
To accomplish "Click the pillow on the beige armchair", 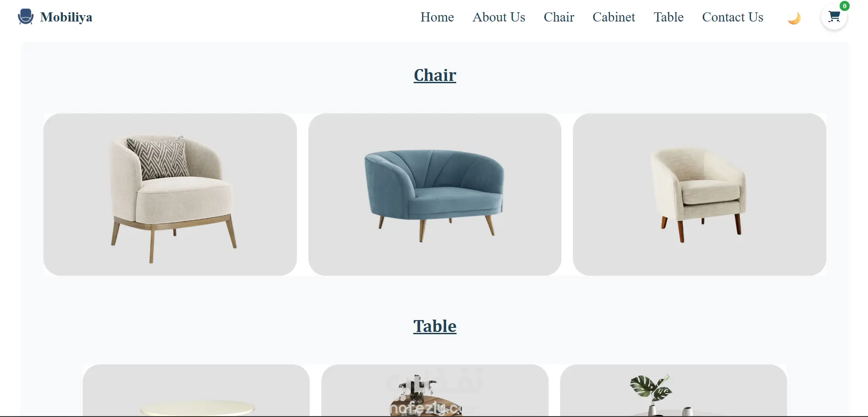I will coord(158,157).
